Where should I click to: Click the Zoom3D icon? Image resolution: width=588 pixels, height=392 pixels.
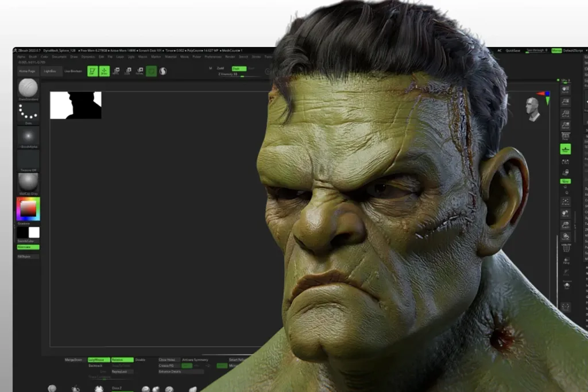pyautogui.click(x=566, y=225)
